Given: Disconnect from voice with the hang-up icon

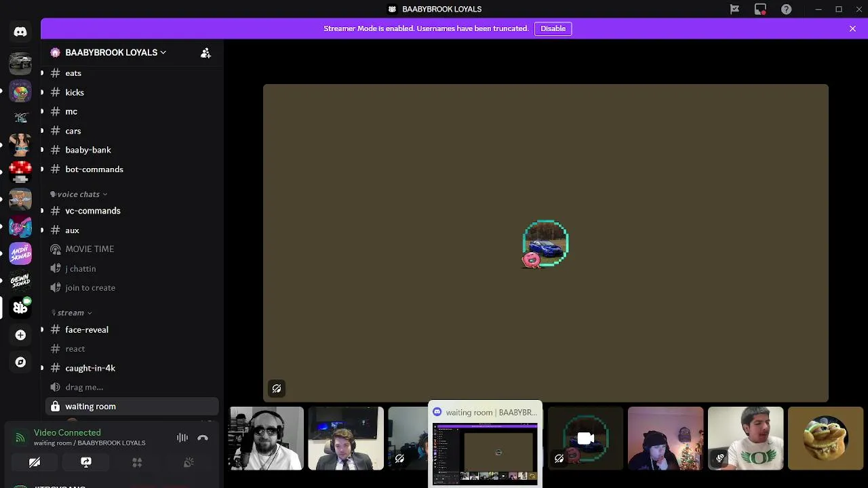Looking at the screenshot, I should click(x=202, y=438).
